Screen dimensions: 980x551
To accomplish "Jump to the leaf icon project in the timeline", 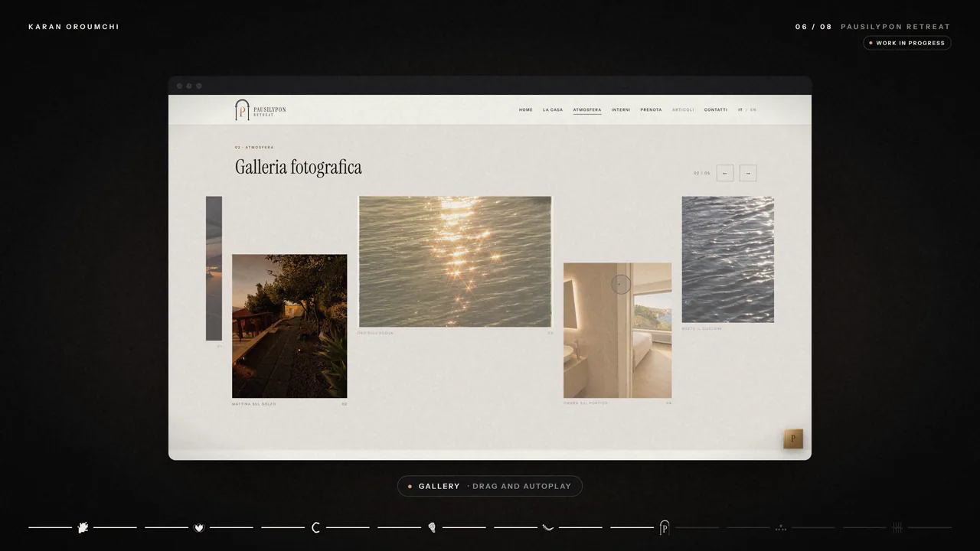I will coord(83,527).
